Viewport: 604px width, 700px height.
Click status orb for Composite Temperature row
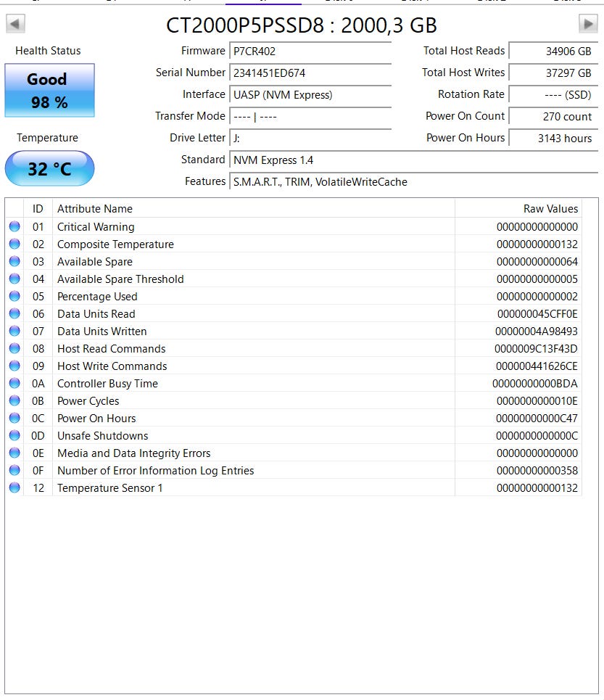(x=15, y=244)
